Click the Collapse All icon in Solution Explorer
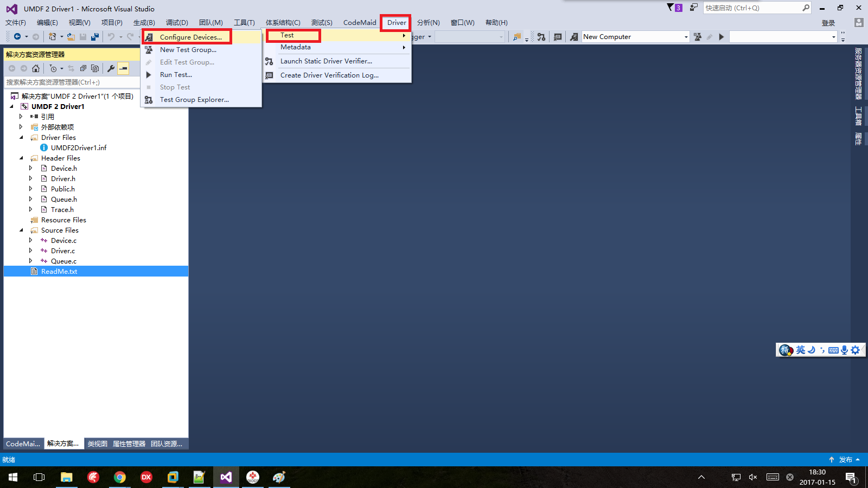Screen dimensions: 868x488 [84, 68]
